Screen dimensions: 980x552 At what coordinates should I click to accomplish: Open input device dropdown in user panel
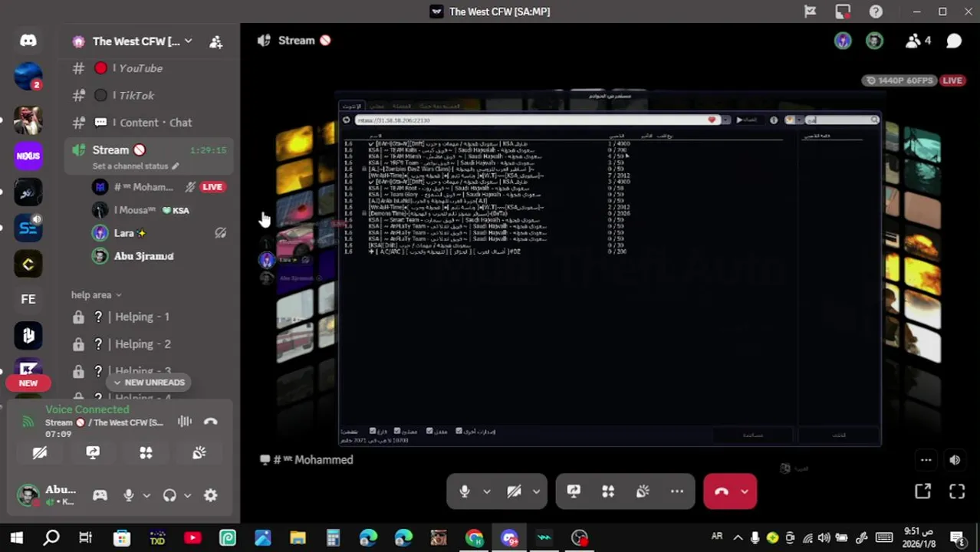(146, 496)
